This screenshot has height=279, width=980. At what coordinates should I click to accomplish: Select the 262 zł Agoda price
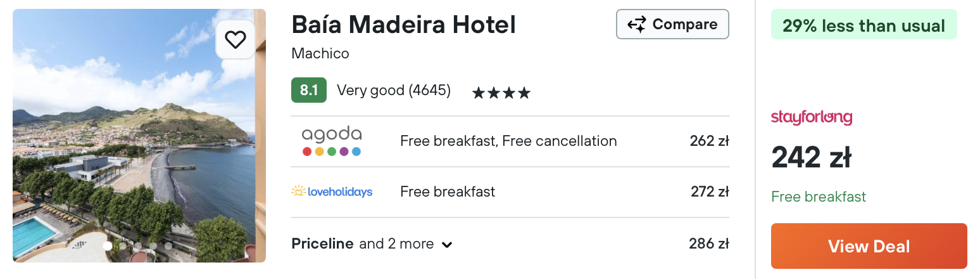point(710,141)
